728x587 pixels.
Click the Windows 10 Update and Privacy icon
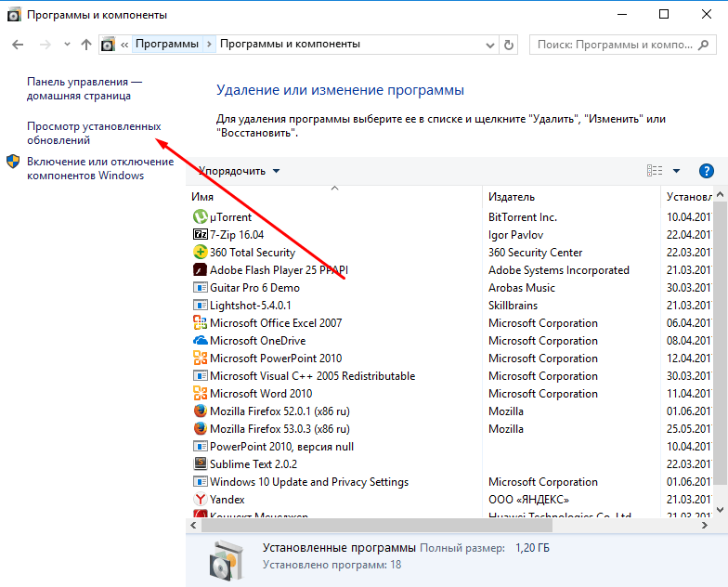[x=201, y=481]
